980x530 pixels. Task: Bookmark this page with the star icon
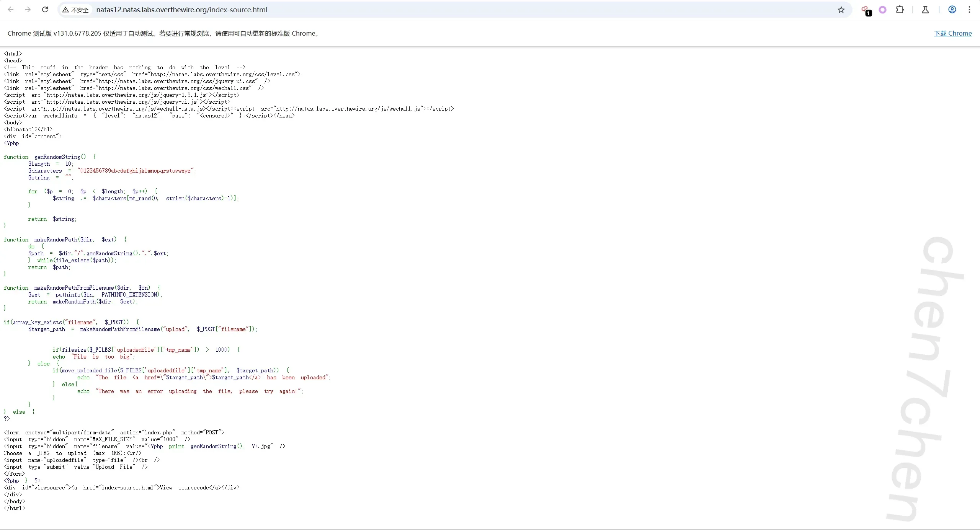841,10
